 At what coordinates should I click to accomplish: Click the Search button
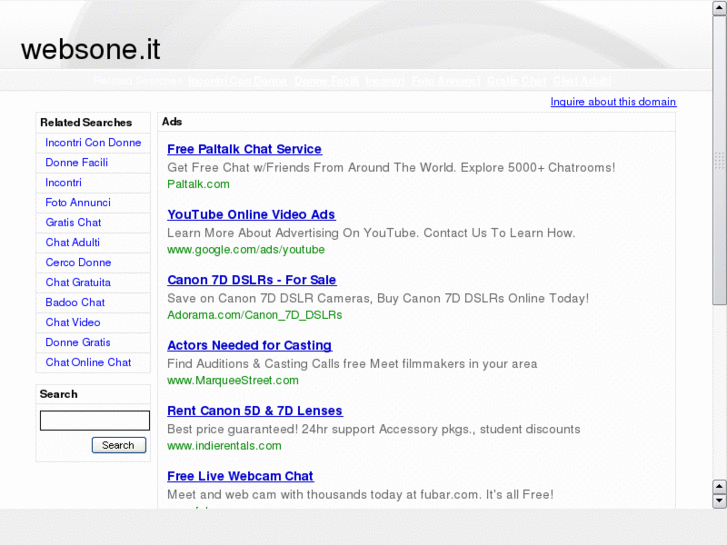(x=119, y=445)
